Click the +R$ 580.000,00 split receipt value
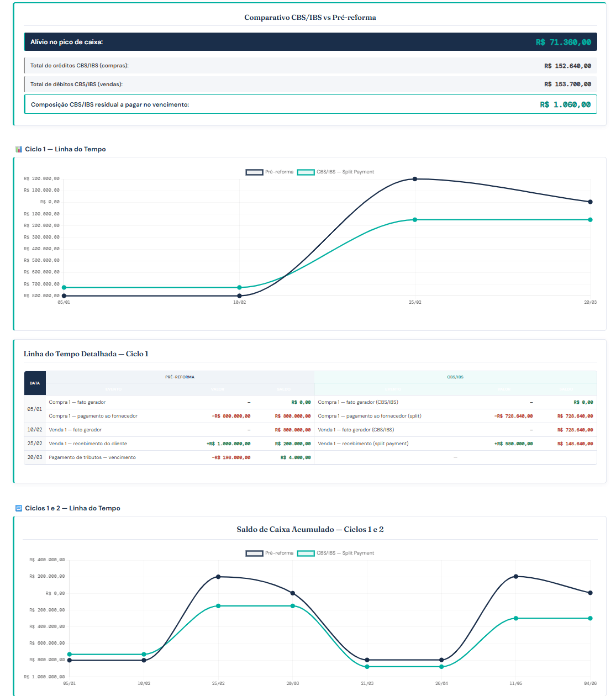616x696 pixels. pyautogui.click(x=514, y=444)
